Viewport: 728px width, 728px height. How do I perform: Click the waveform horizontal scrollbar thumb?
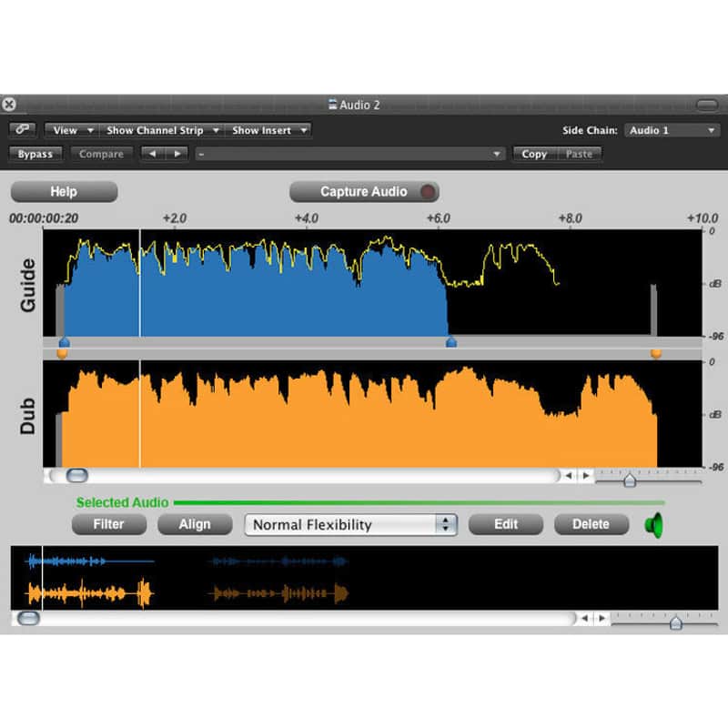click(x=77, y=475)
